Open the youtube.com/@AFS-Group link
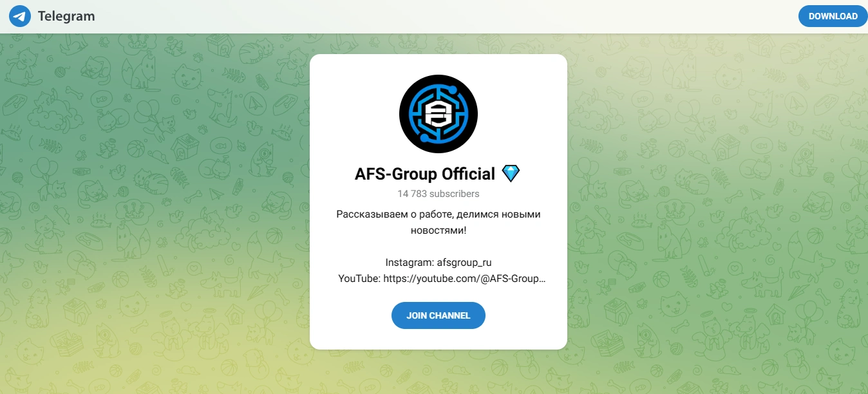 point(464,279)
